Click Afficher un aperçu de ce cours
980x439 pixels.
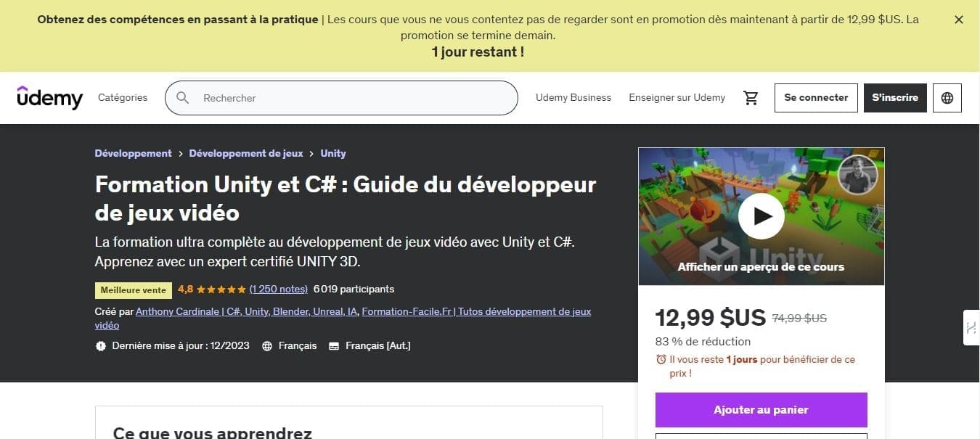761,266
